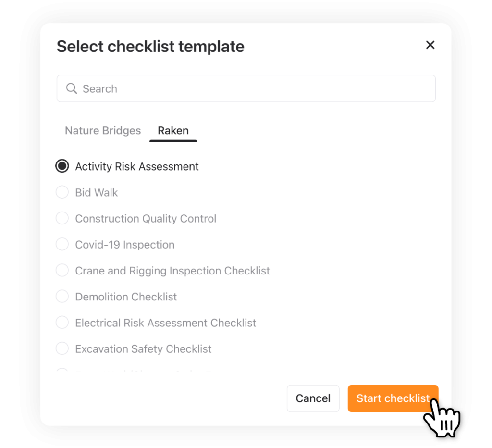Viewport: 492px width, 448px height.
Task: Select Crane and Rigging Inspection radio circle
Action: point(62,271)
